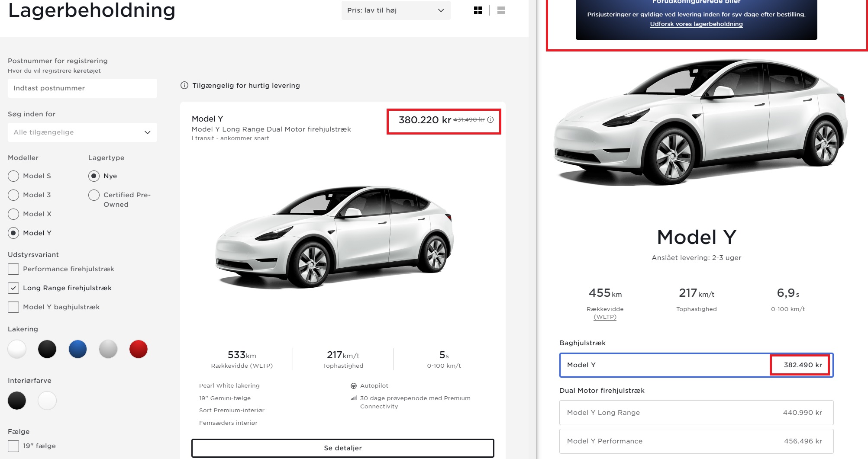Uncheck Long Range firehjulstræk
Image resolution: width=868 pixels, height=459 pixels.
13,288
